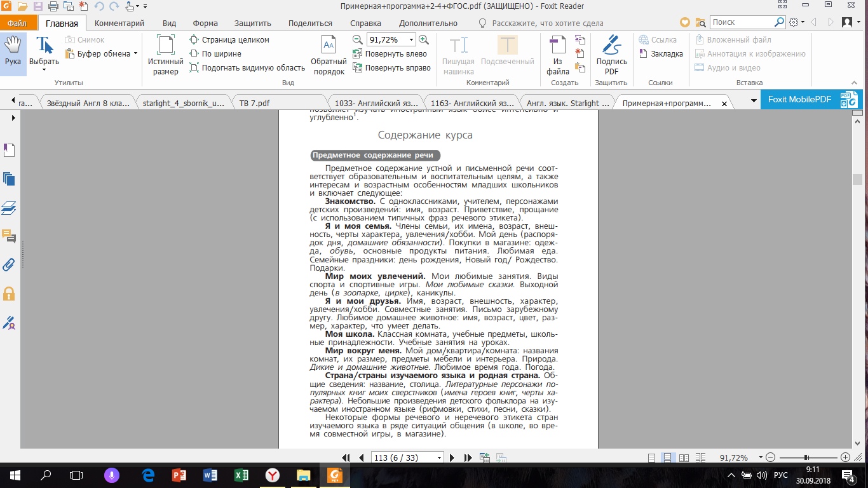Screen dimensions: 868x488
Task: Click the zoom slider in the status bar
Action: (x=806, y=457)
